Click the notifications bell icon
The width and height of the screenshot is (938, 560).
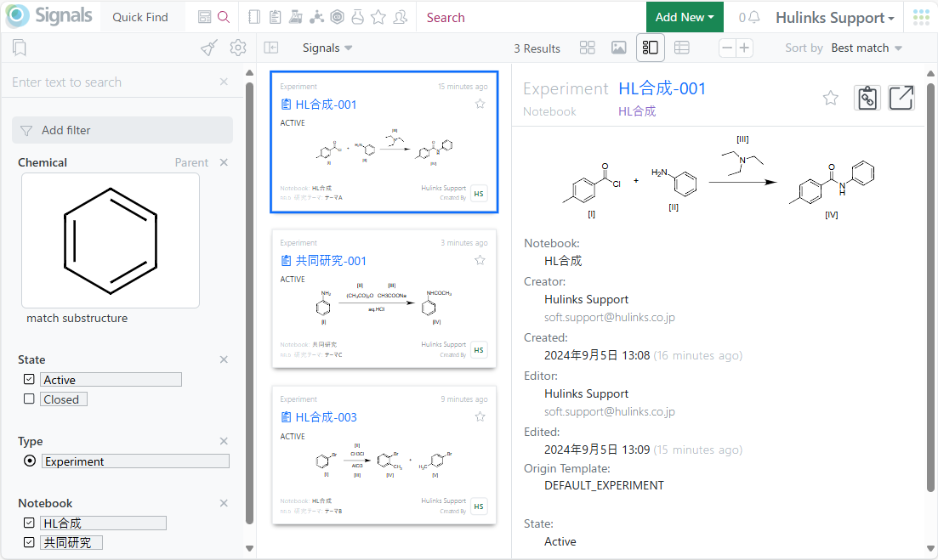[753, 18]
